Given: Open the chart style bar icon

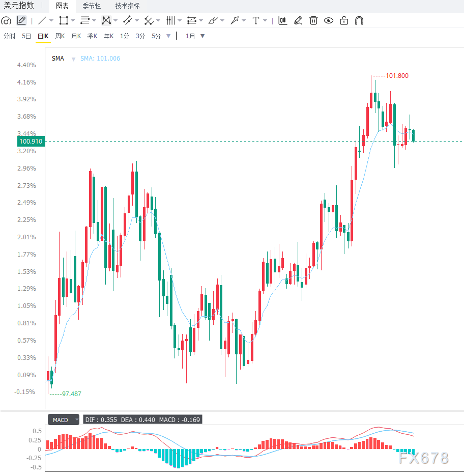Looking at the screenshot, I should tap(283, 21).
